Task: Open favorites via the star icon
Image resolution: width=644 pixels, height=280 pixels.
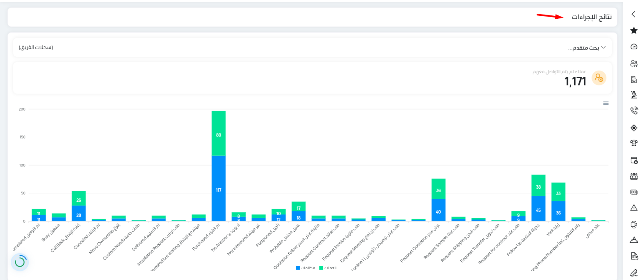Action: (x=634, y=30)
